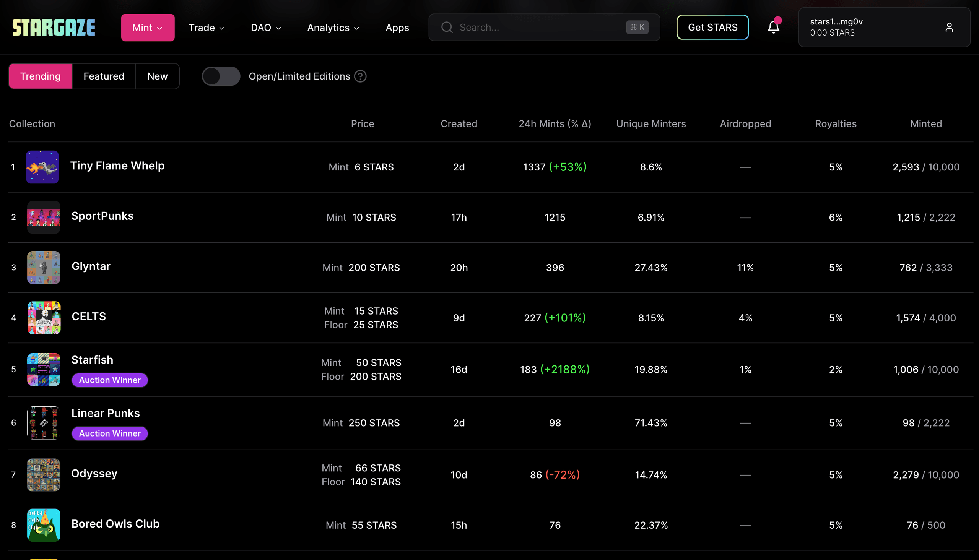Open the Linear Punks collection link

pyautogui.click(x=106, y=413)
